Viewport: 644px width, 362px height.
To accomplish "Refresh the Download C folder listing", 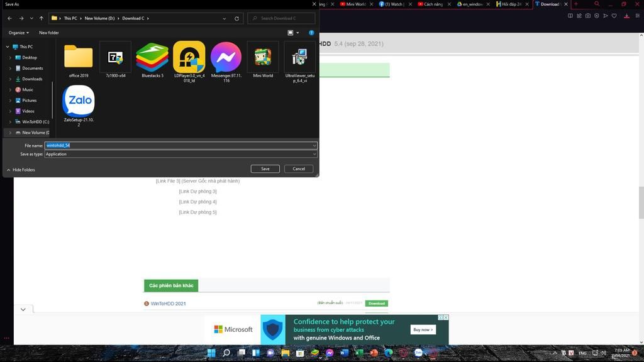I will click(x=236, y=18).
